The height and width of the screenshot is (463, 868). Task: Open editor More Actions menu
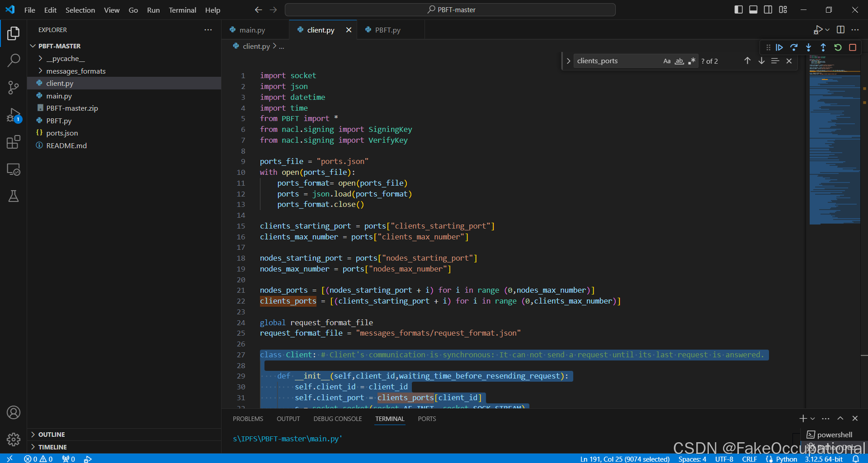tap(855, 30)
